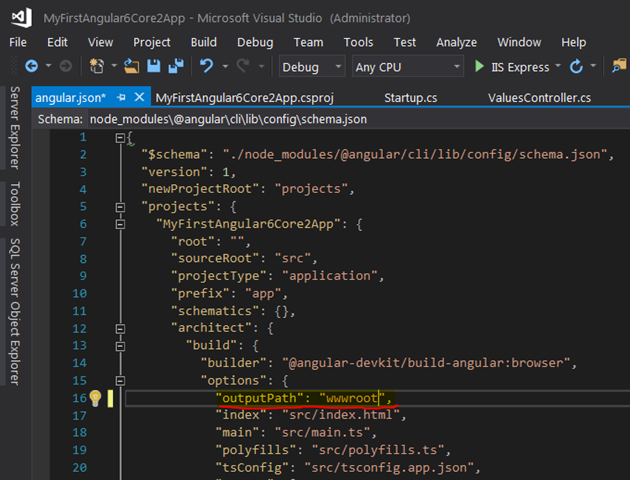Undo the last edit via toolbar
Viewport: 630px width, 480px height.
[207, 67]
